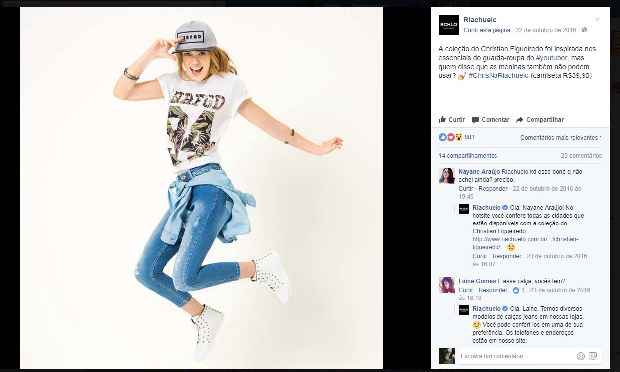Image resolution: width=620 pixels, height=372 pixels.
Task: Attach a sticker in comment box
Action: 593,356
